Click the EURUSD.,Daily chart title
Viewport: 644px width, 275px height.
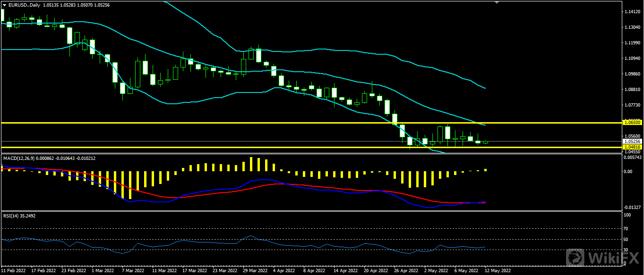tap(25, 5)
